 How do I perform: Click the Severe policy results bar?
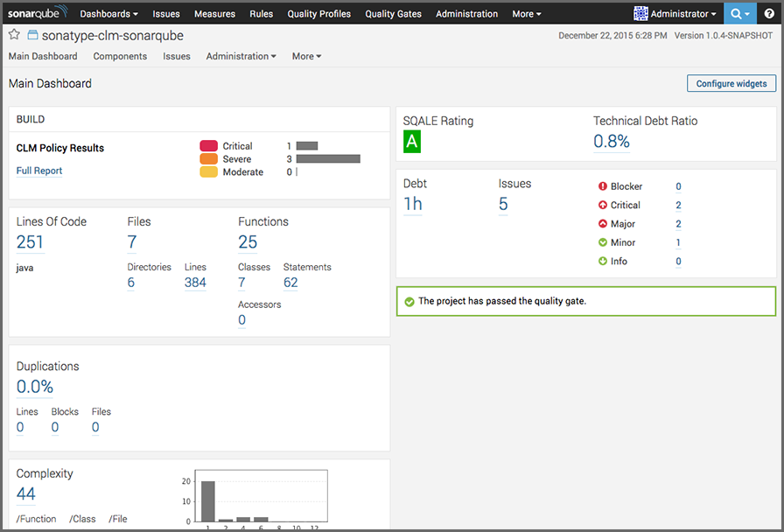(x=328, y=159)
